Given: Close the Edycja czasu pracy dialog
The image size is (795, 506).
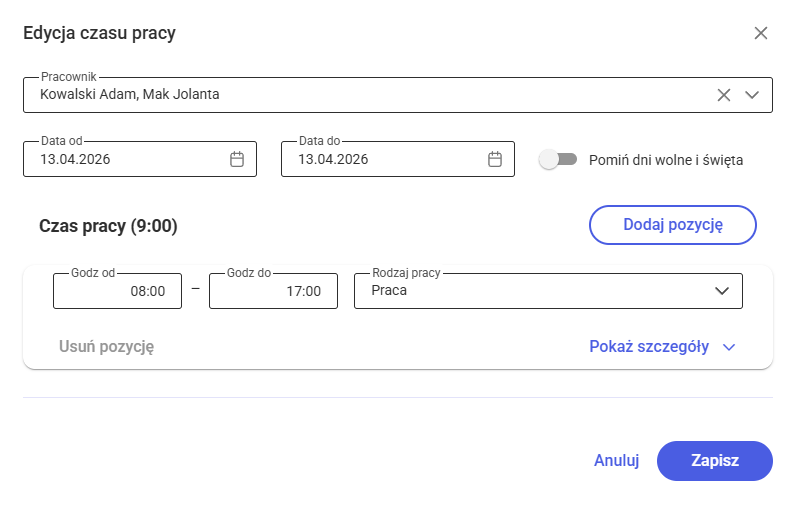Looking at the screenshot, I should 761,33.
